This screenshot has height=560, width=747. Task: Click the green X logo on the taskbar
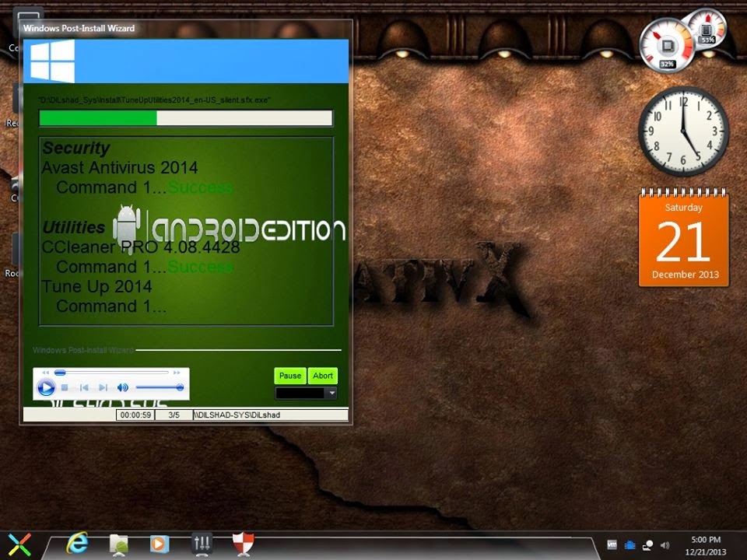click(21, 543)
